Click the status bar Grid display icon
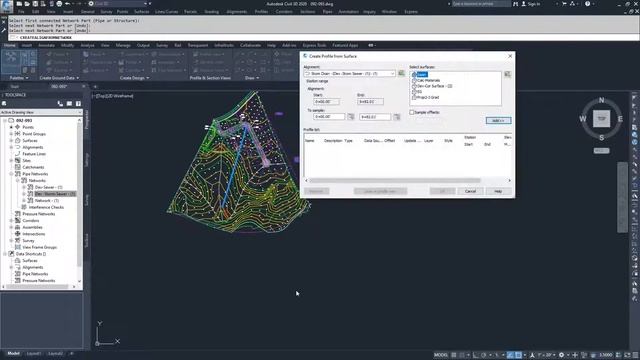Image resolution: width=640 pixels, height=360 pixels. coord(454,355)
